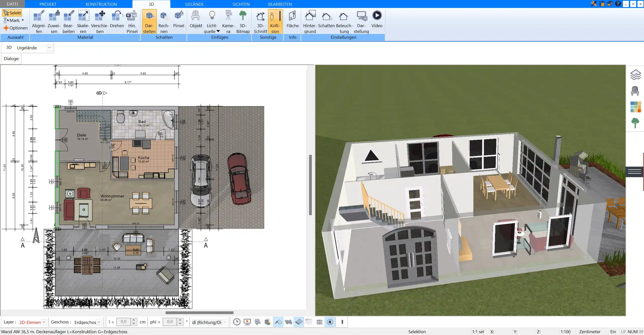The height and width of the screenshot is (335, 644).
Task: Insert an Objekt via chair icon
Action: [196, 19]
